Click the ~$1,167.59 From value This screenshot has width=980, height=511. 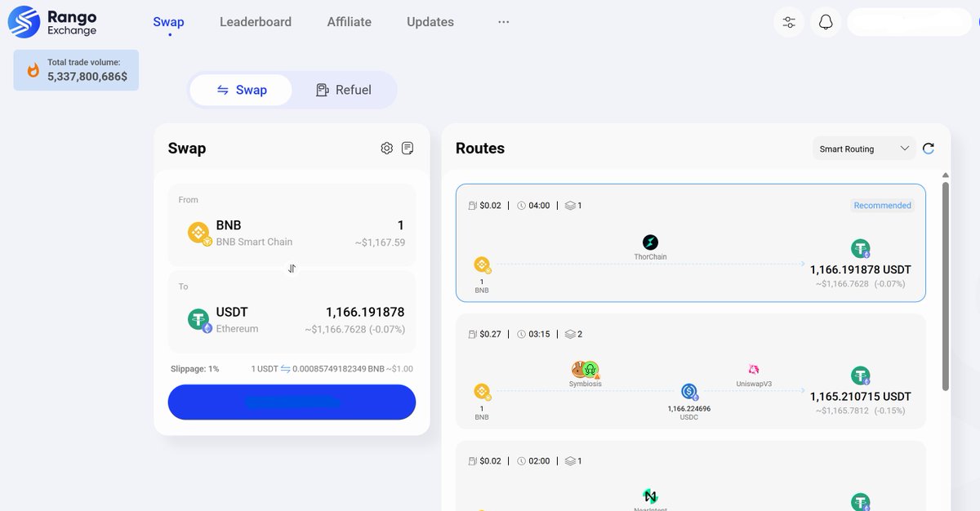click(380, 242)
